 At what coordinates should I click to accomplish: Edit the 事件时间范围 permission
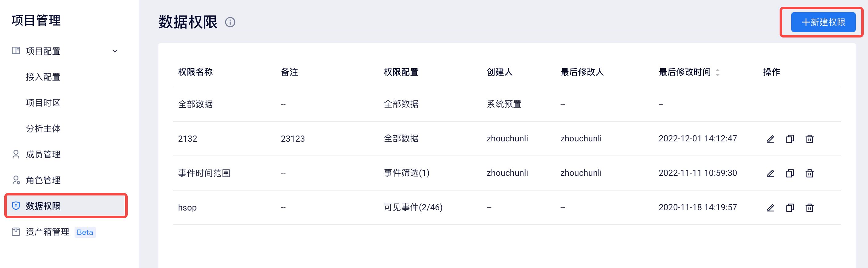(x=770, y=173)
